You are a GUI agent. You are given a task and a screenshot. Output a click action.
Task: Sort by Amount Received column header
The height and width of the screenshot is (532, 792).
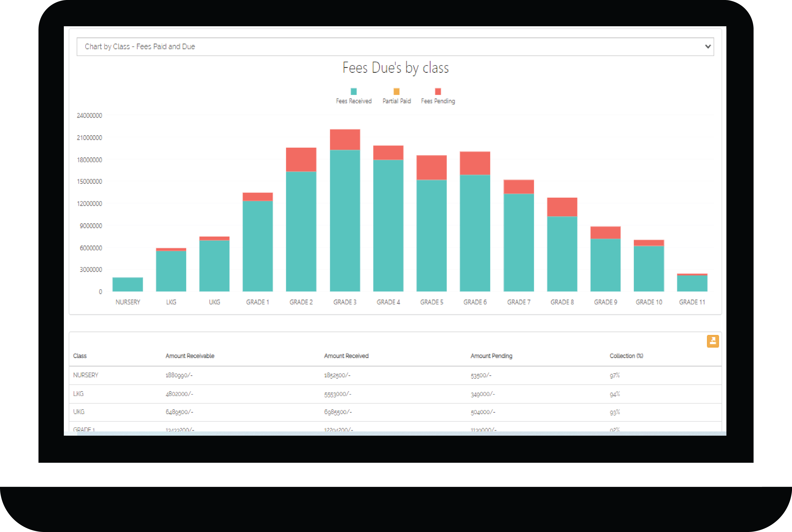346,356
